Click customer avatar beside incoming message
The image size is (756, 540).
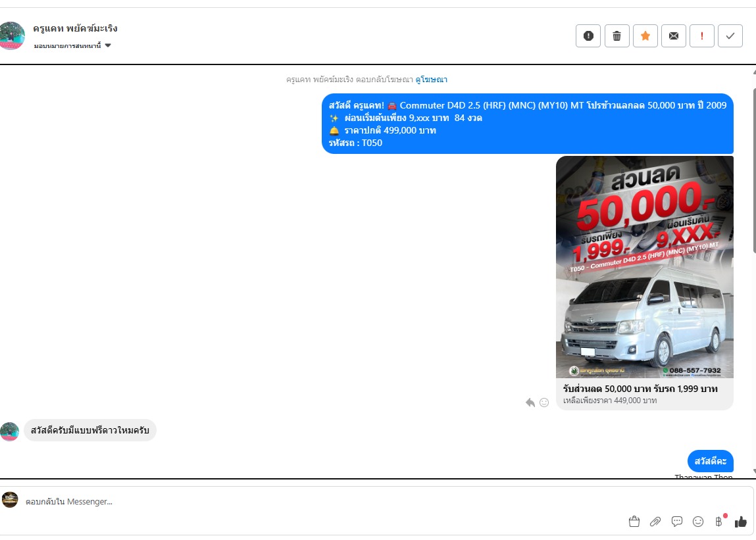[x=10, y=431]
